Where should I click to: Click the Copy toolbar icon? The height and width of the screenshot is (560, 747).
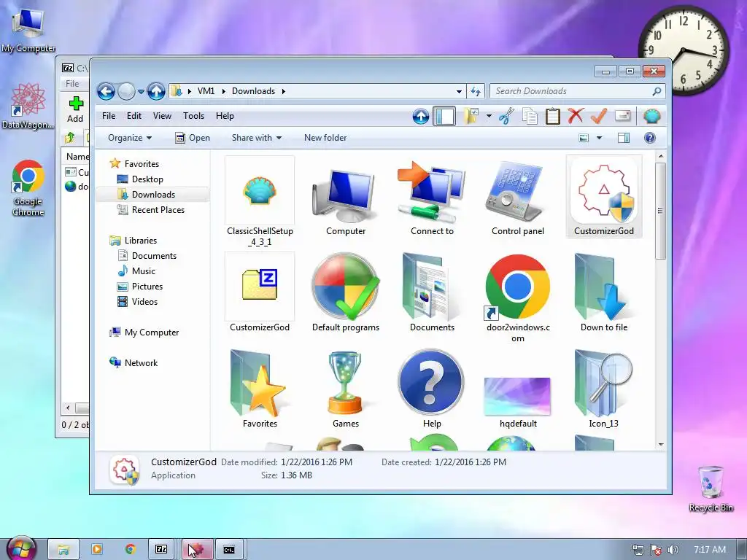(530, 116)
